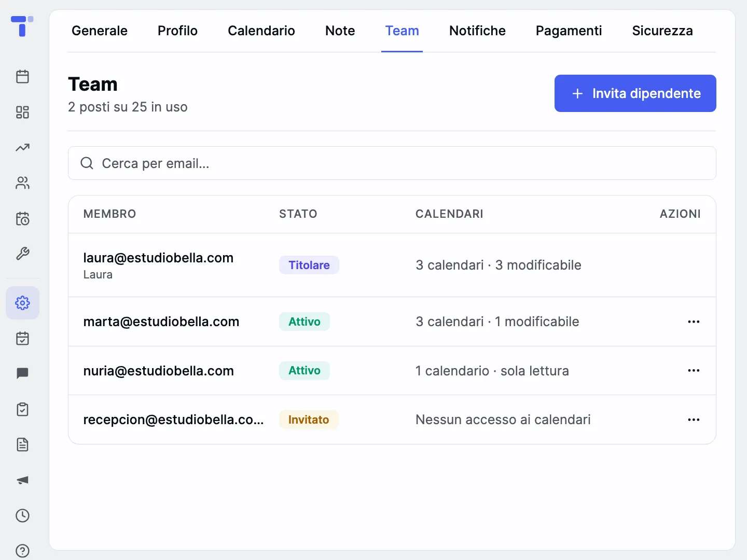Viewport: 747px width, 560px height.
Task: Open actions menu for recepcion@estudiobella row
Action: (694, 419)
